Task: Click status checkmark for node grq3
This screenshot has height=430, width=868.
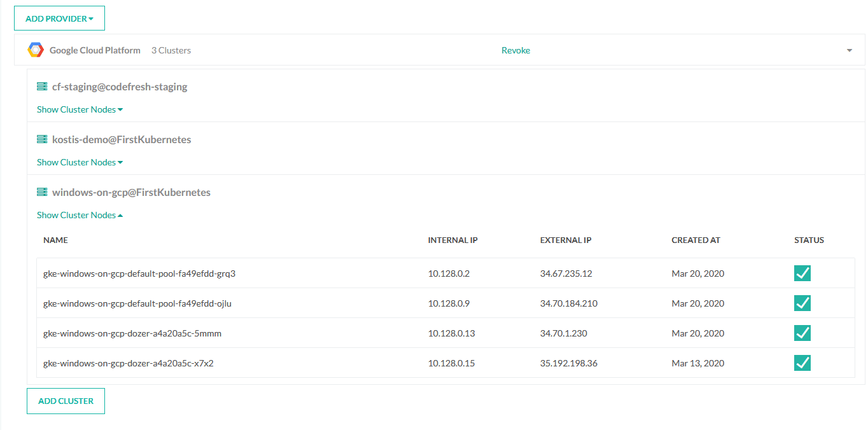Action: point(802,274)
